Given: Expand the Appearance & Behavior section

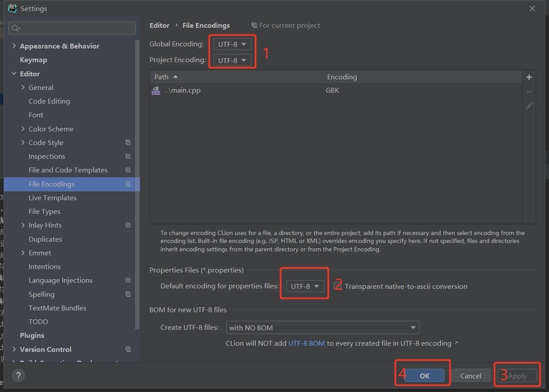Looking at the screenshot, I should tap(14, 46).
